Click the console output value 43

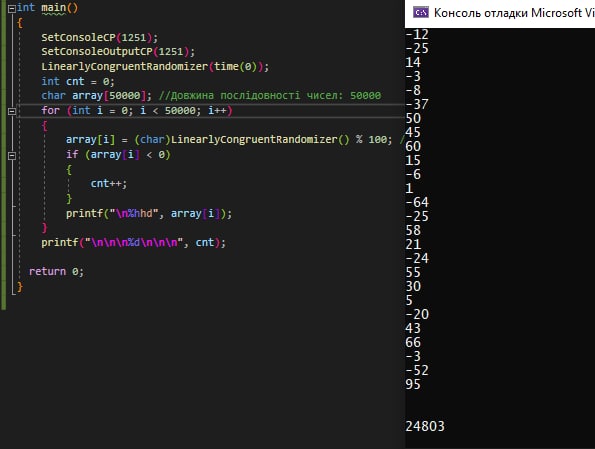click(413, 328)
